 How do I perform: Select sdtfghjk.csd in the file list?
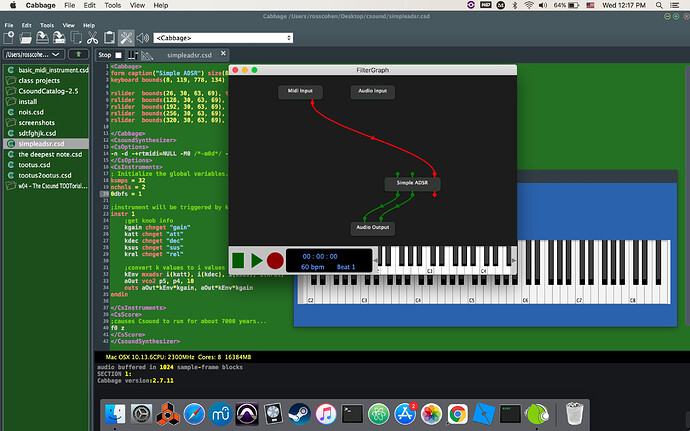pyautogui.click(x=46, y=133)
